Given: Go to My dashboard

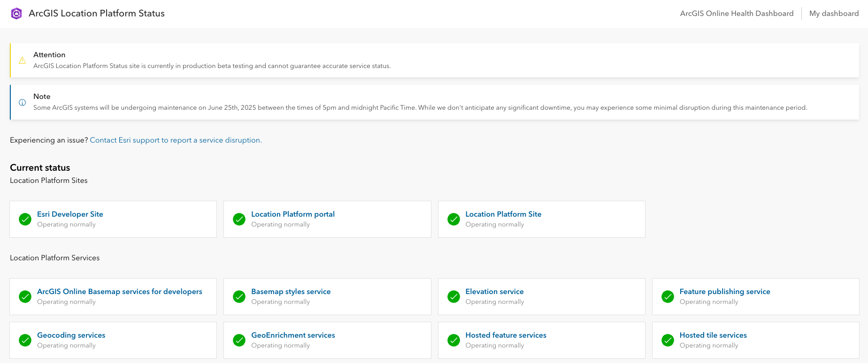Looking at the screenshot, I should point(834,14).
